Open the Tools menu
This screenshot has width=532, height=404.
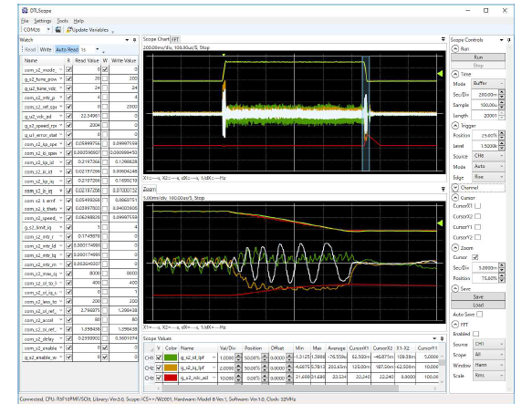62,21
